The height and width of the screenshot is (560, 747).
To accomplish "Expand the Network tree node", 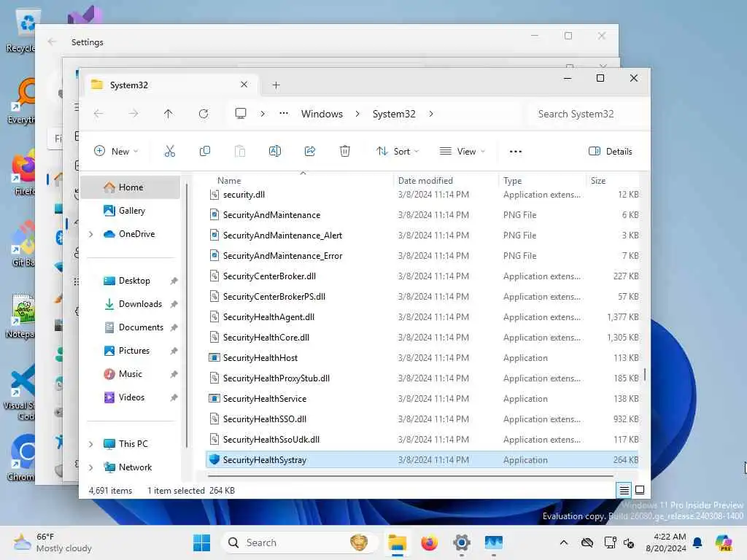I will pos(91,467).
